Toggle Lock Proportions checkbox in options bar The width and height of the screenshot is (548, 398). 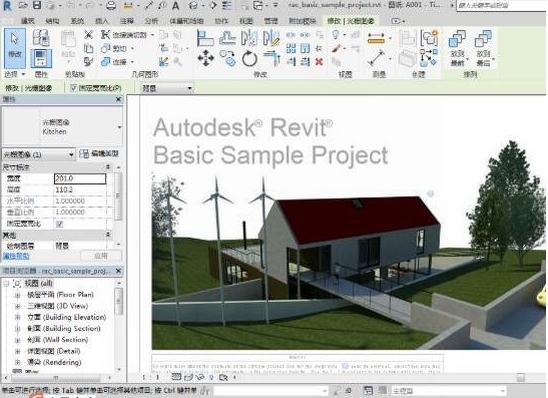pos(73,88)
